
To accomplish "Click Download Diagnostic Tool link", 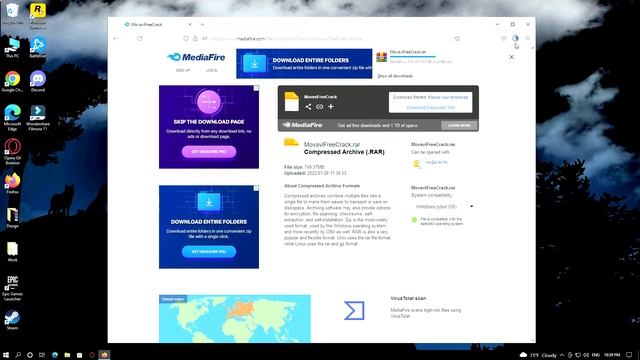I will (431, 107).
